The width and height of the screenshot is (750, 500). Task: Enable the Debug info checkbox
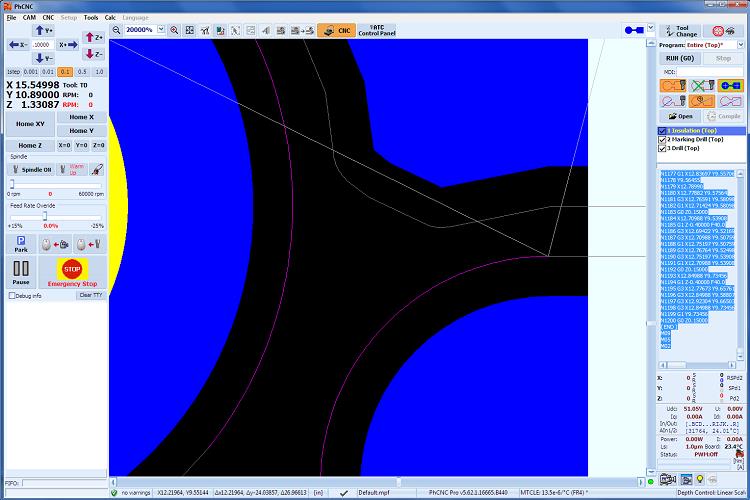click(x=12, y=296)
